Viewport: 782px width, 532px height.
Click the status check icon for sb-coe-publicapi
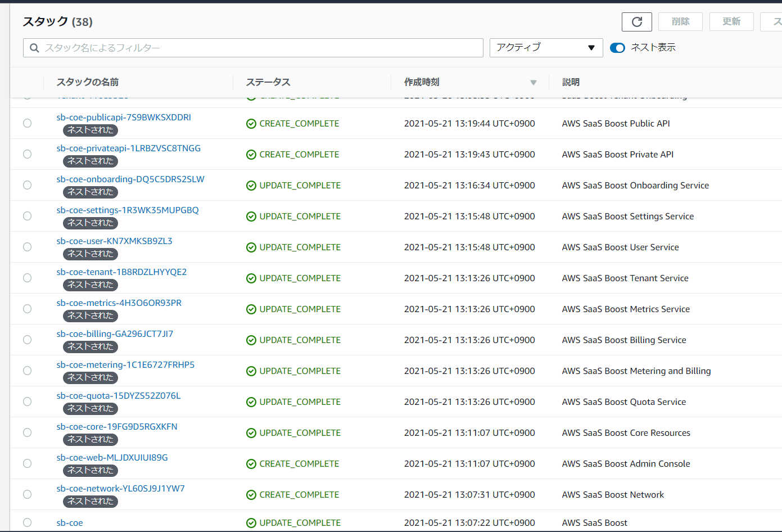(x=251, y=124)
